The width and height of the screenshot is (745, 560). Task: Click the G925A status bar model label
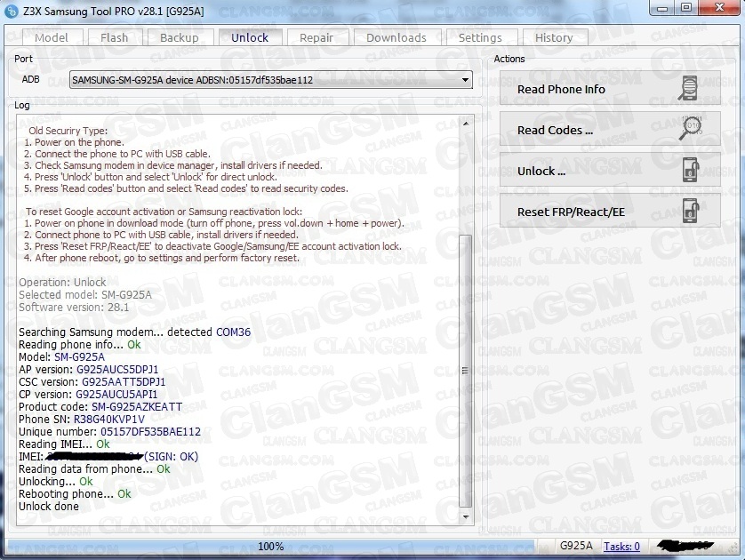(x=576, y=546)
